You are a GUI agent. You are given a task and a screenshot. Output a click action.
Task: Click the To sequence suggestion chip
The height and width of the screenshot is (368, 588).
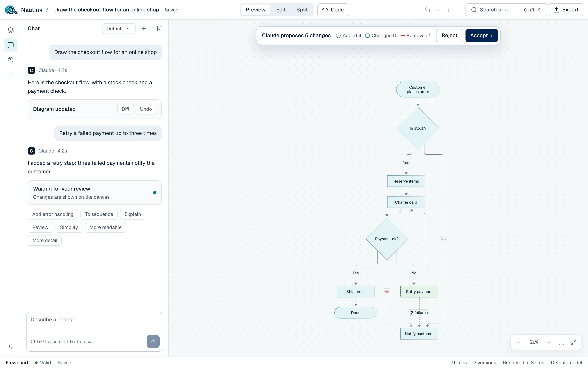tap(99, 214)
